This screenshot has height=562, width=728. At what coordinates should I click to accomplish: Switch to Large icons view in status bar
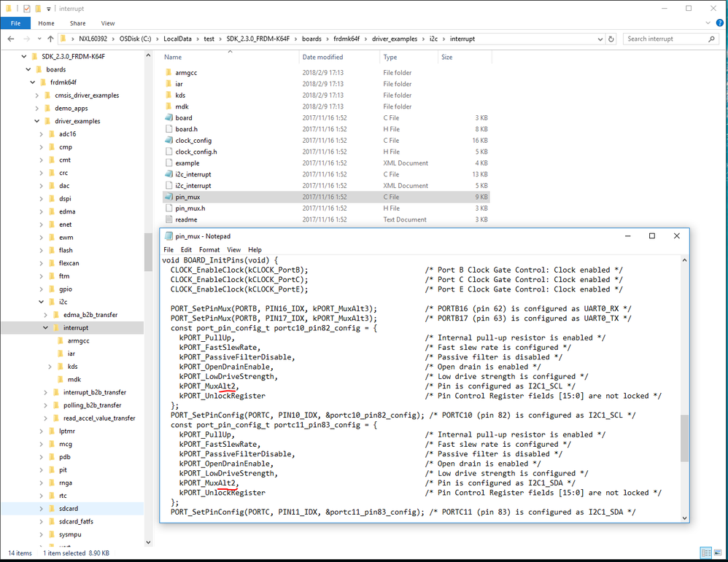717,553
